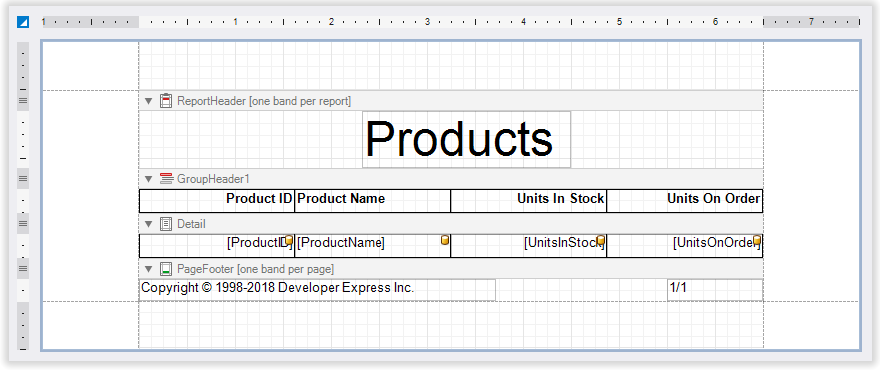
Task: Collapse the ReportHeader band
Action: (x=148, y=101)
